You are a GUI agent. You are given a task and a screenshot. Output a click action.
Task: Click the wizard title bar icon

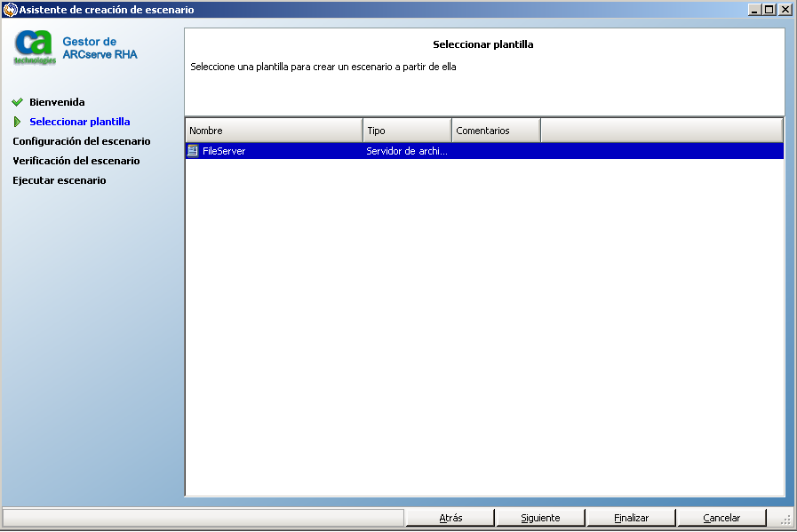coord(10,10)
